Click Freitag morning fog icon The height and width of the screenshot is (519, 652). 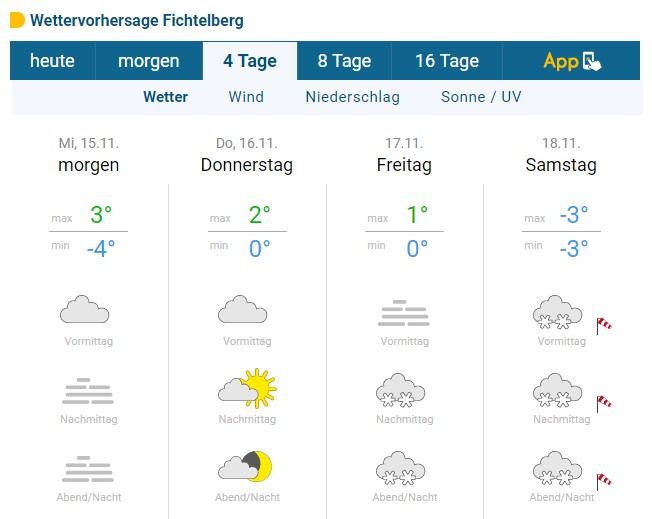(404, 313)
